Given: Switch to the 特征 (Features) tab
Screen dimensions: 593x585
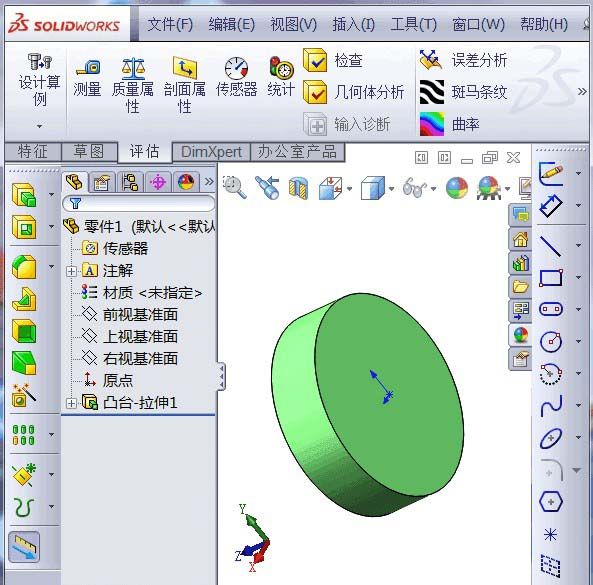Looking at the screenshot, I should click(x=33, y=152).
